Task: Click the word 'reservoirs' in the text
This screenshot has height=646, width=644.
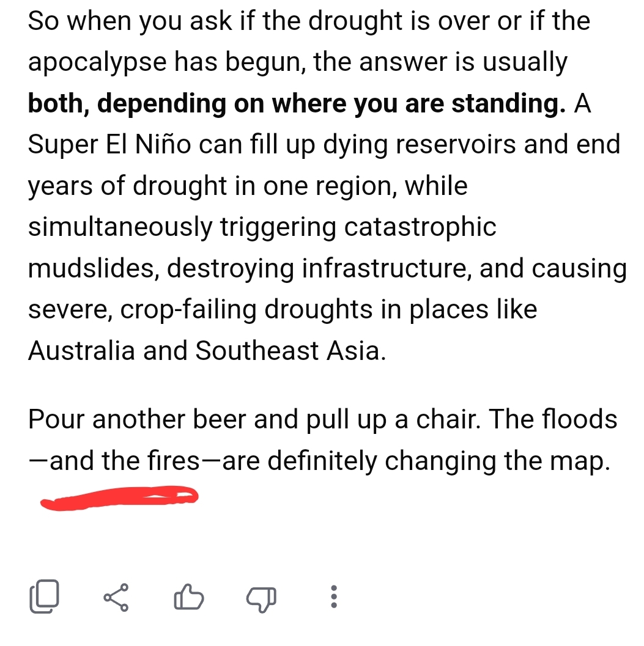Action: [456, 145]
